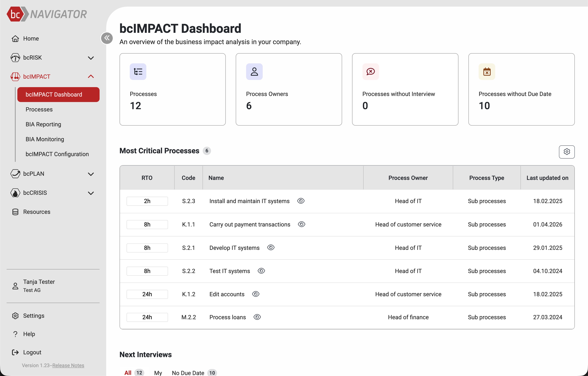Screen dimensions: 588x376
Task: Open the Release Notes link
Action: tap(68, 365)
